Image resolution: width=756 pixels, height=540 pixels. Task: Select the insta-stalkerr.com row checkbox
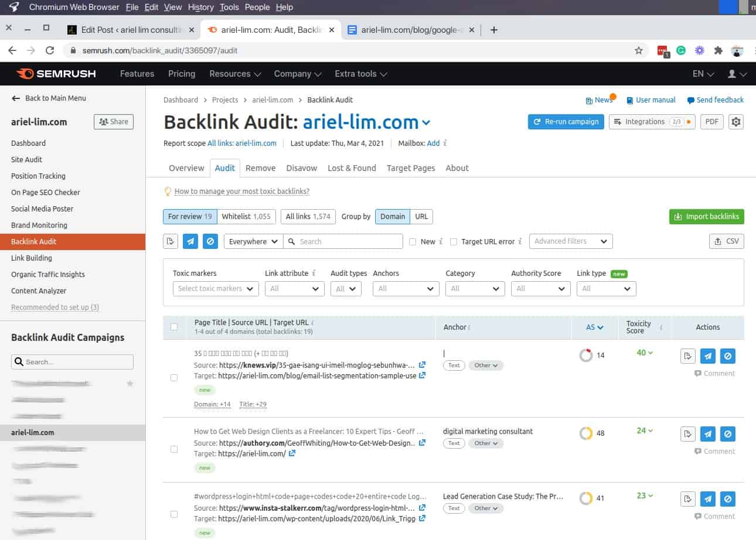coord(174,514)
